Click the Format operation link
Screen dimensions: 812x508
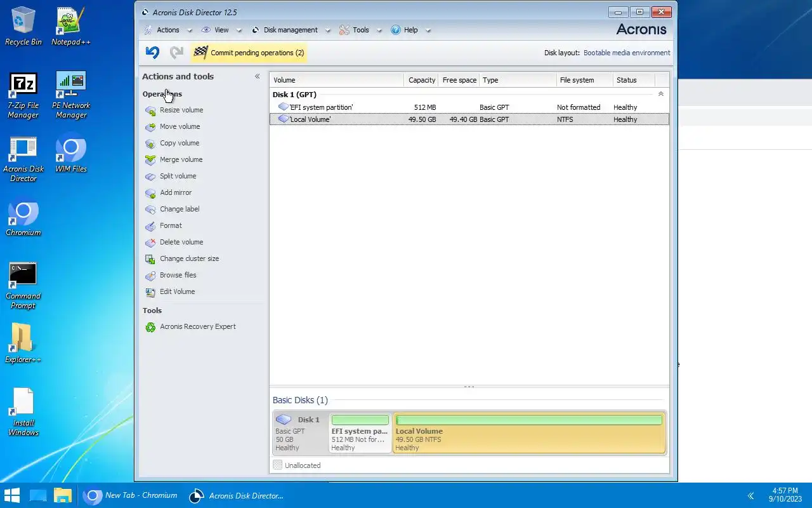click(x=171, y=226)
